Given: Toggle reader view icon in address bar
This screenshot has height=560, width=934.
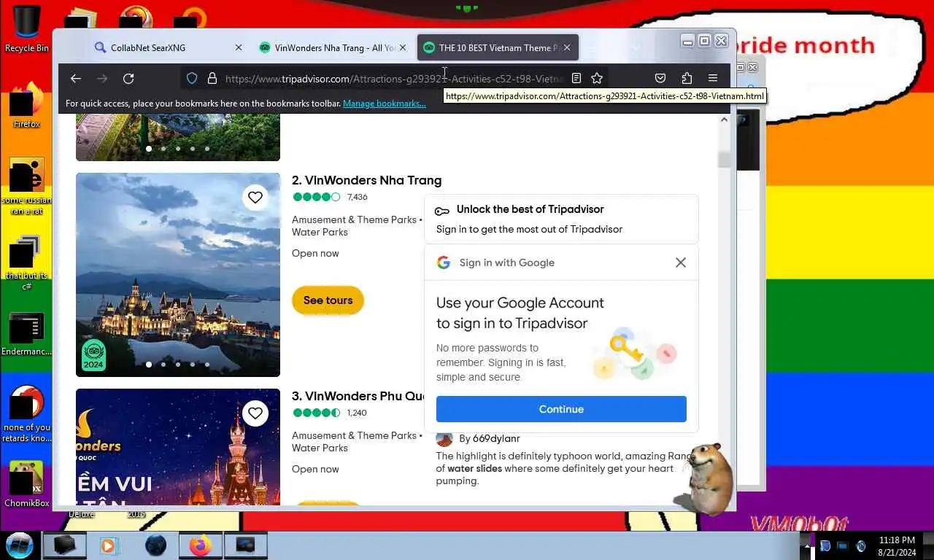Looking at the screenshot, I should tap(576, 78).
